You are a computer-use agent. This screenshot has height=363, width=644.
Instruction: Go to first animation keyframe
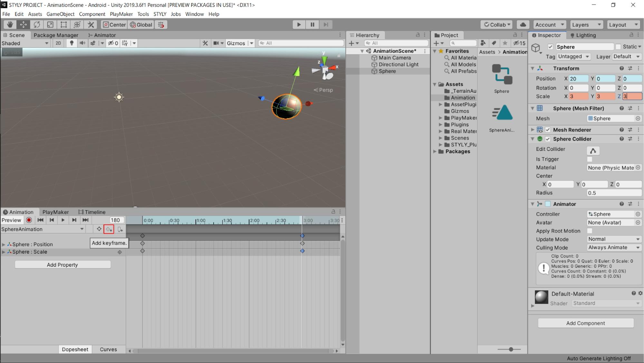point(40,220)
